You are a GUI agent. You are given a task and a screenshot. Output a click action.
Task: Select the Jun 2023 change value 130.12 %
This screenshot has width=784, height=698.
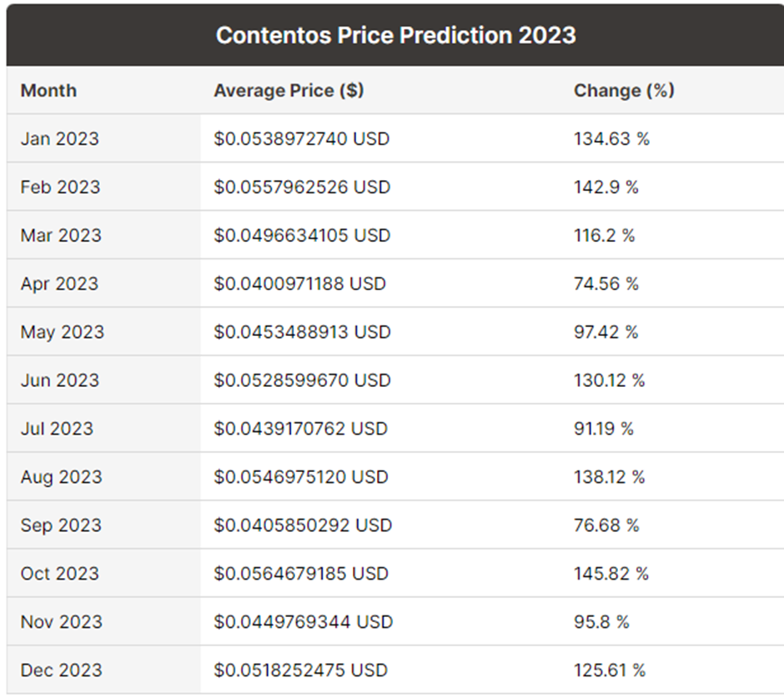pyautogui.click(x=610, y=380)
